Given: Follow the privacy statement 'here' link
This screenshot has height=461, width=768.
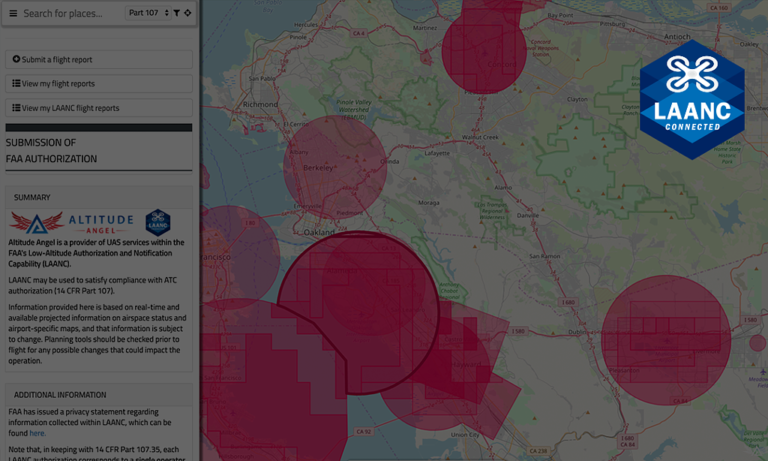Looking at the screenshot, I should pyautogui.click(x=37, y=433).
